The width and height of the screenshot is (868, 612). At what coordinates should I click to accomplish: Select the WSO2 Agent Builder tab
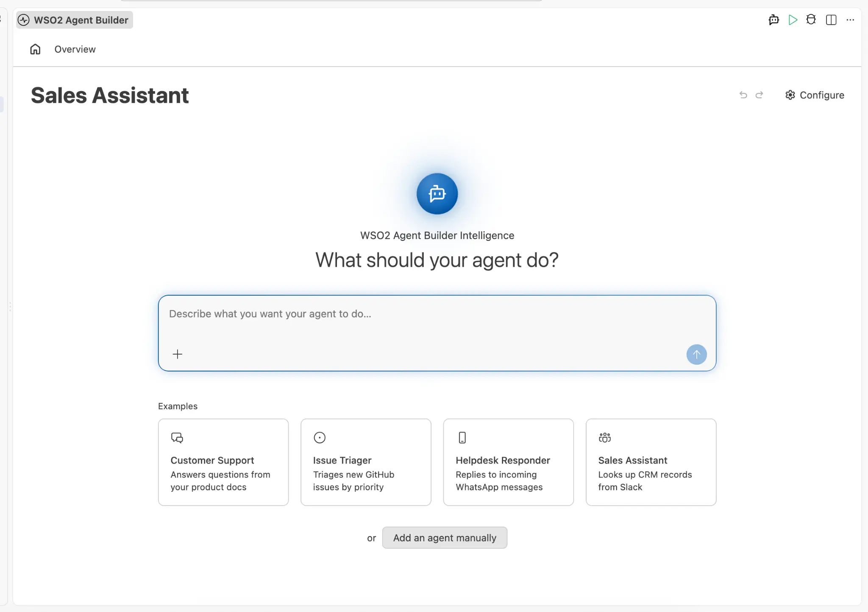(x=74, y=20)
